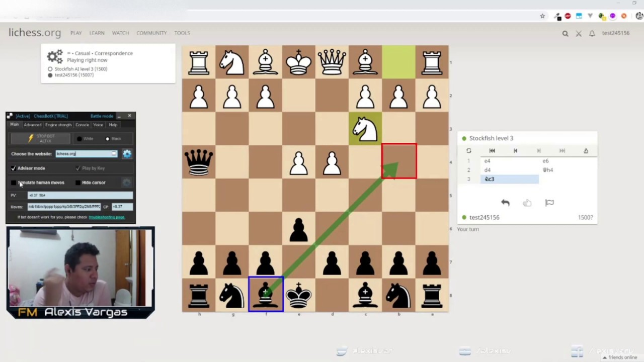This screenshot has height=362, width=644.
Task: Bookmark page with the star icon
Action: [x=542, y=16]
